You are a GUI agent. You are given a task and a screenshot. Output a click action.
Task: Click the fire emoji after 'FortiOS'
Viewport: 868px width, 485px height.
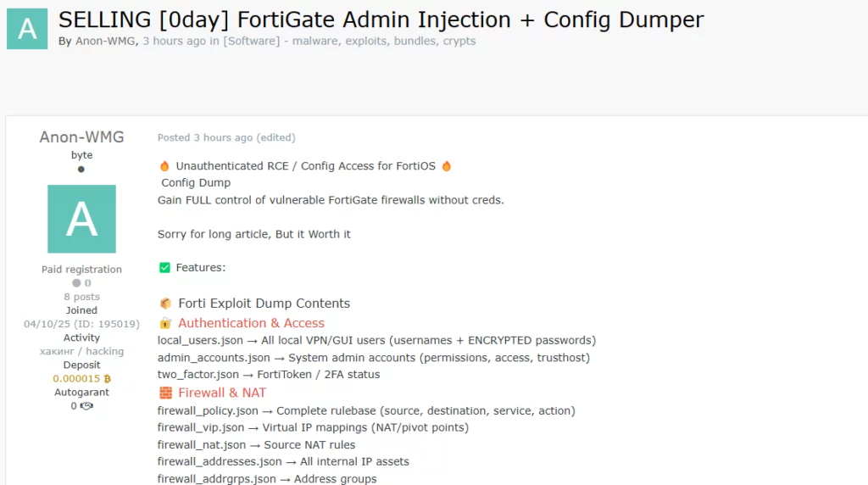click(x=447, y=166)
